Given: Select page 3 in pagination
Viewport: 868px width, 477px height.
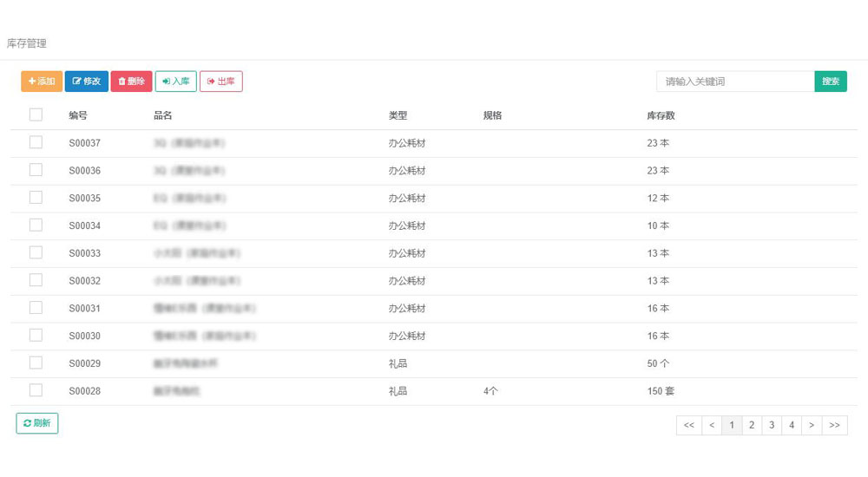Looking at the screenshot, I should pos(772,425).
